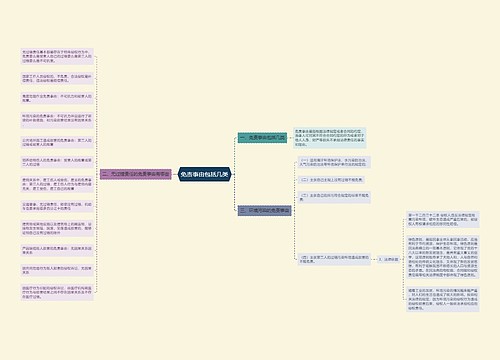Select the topmost leaf note of the purple branch
The width and height of the screenshot is (500, 360).
pyautogui.click(x=57, y=56)
